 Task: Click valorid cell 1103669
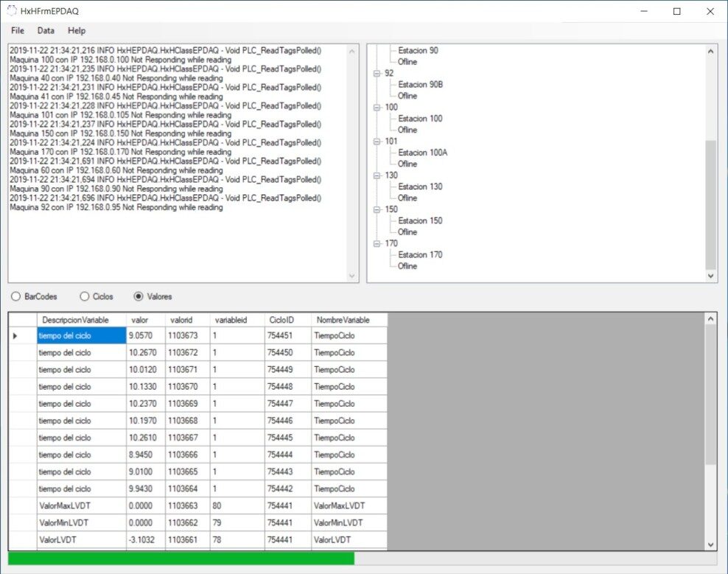[x=188, y=404]
